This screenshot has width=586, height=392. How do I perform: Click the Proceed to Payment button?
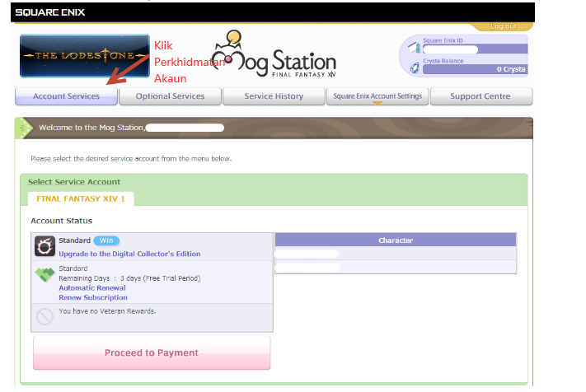click(x=152, y=352)
